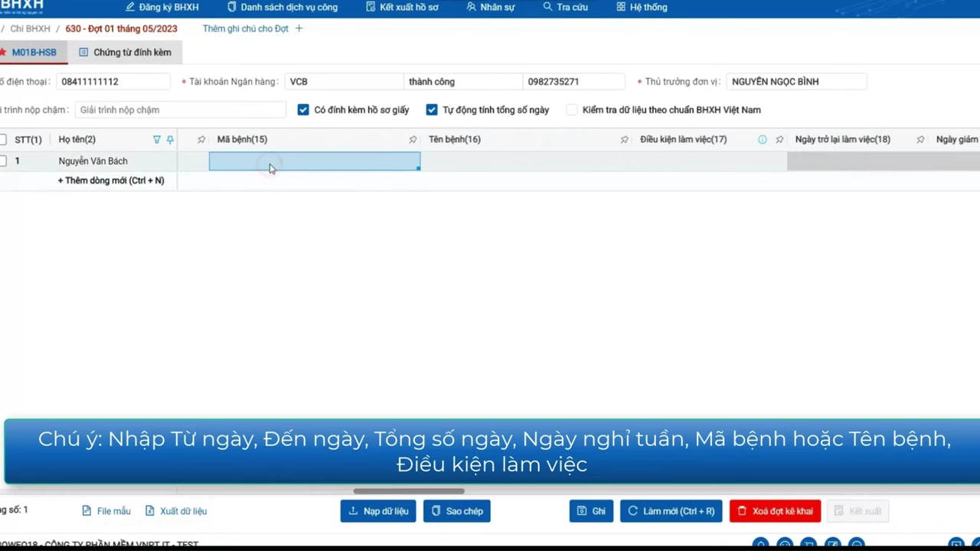Open the Hệ thống menu
The image size is (980, 551).
coord(642,7)
